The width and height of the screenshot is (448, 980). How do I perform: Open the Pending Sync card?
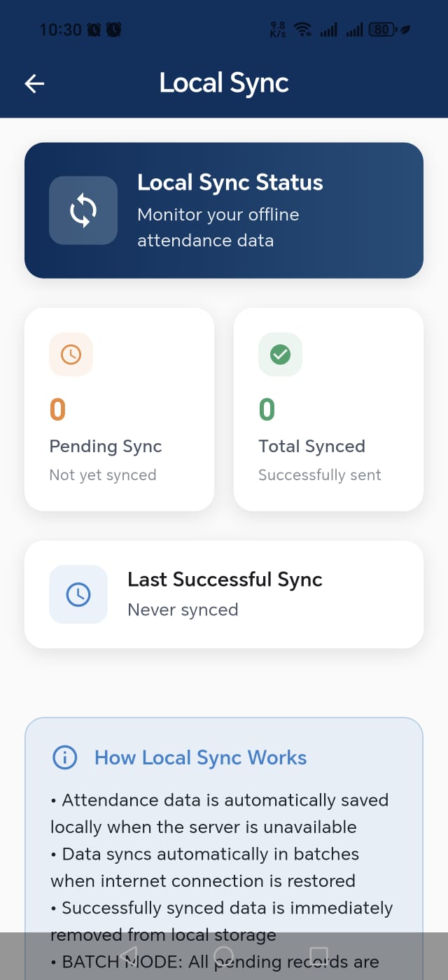tap(119, 409)
